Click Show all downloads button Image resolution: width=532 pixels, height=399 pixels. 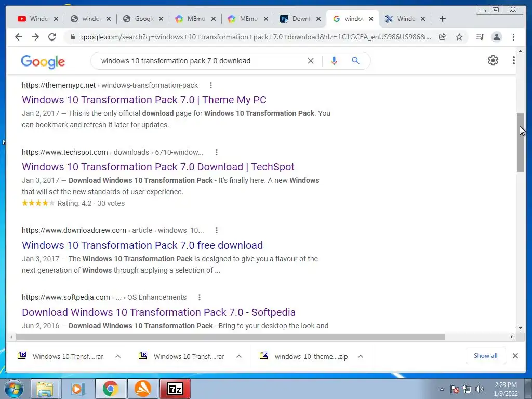click(486, 356)
